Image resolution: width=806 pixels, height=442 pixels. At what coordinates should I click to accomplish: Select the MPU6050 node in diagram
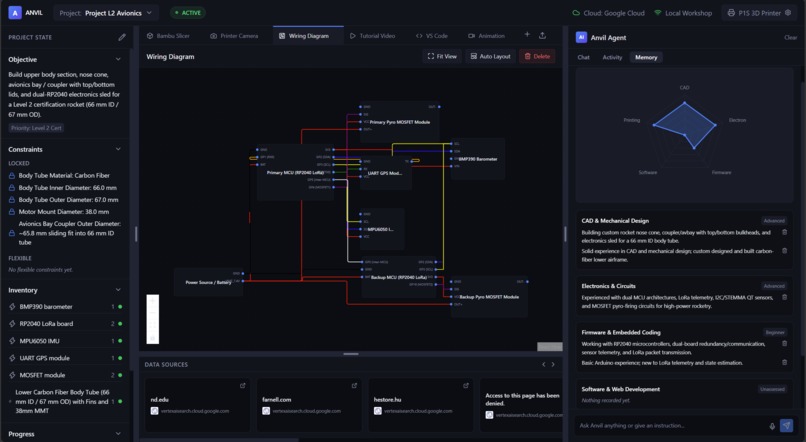click(381, 229)
